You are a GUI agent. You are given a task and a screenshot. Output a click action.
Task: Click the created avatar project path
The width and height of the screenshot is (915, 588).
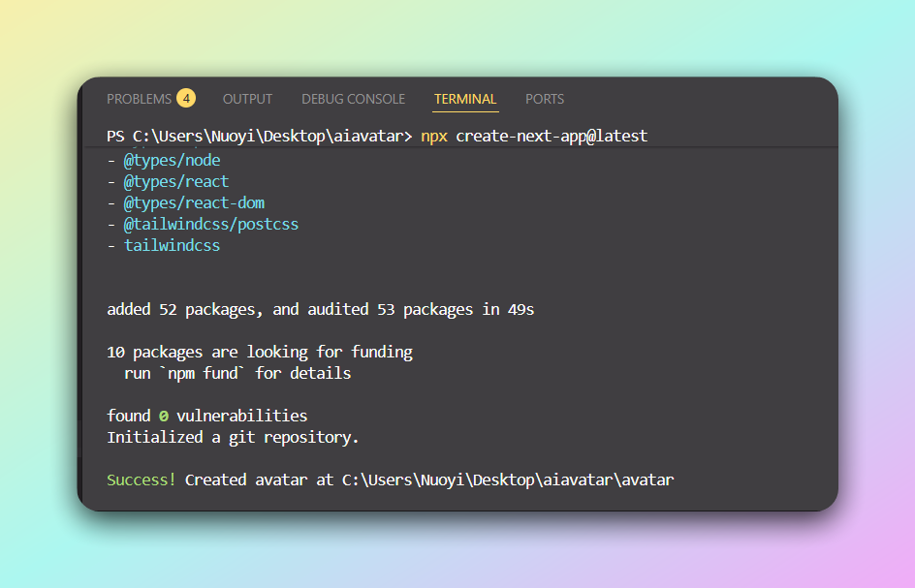coord(507,480)
